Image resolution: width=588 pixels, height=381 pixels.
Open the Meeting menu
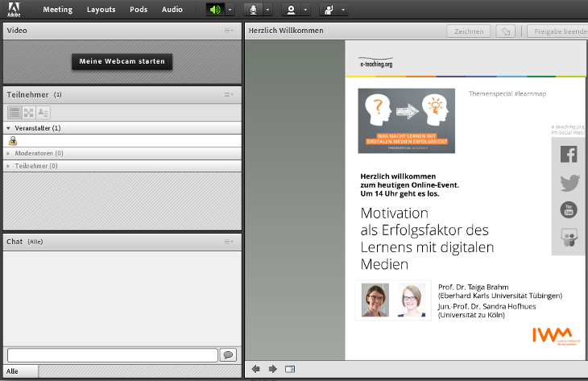[x=57, y=10]
